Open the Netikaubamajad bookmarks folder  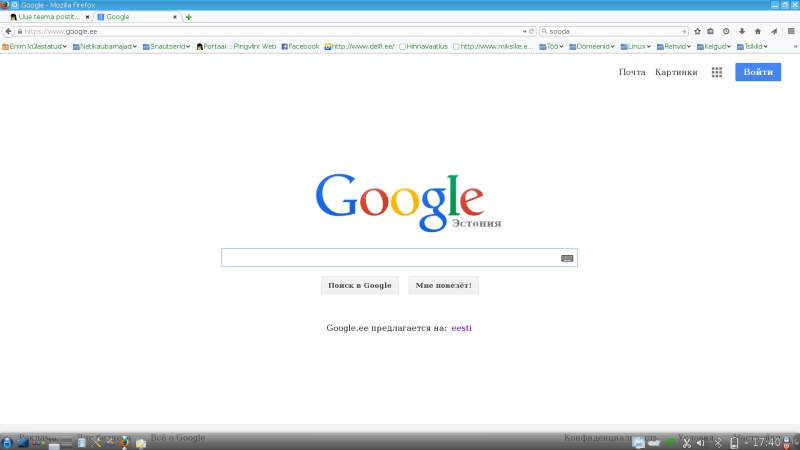[107, 46]
